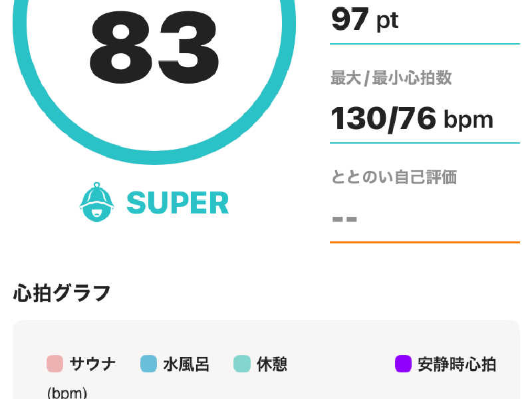Image resolution: width=532 pixels, height=399 pixels.
Task: Select the 最大/最小心拍数 label
Action: [391, 78]
